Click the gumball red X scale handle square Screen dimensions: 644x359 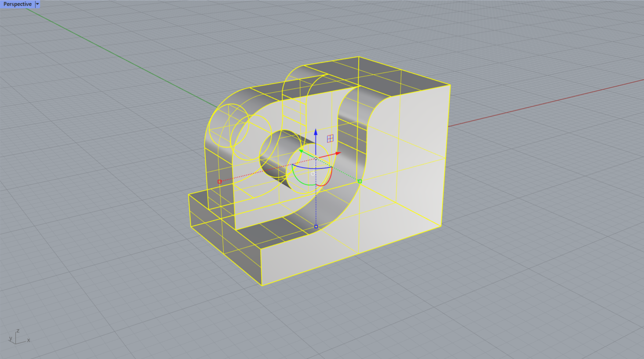point(219,181)
